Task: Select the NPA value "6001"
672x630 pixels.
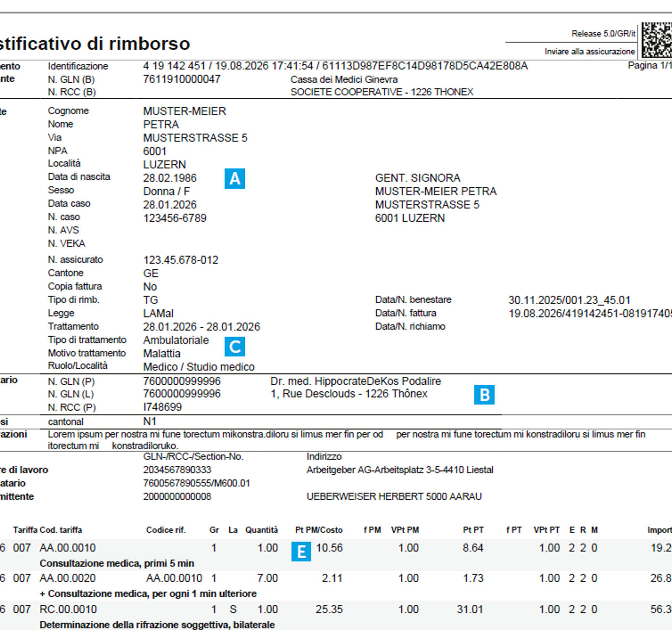Action: [x=155, y=151]
